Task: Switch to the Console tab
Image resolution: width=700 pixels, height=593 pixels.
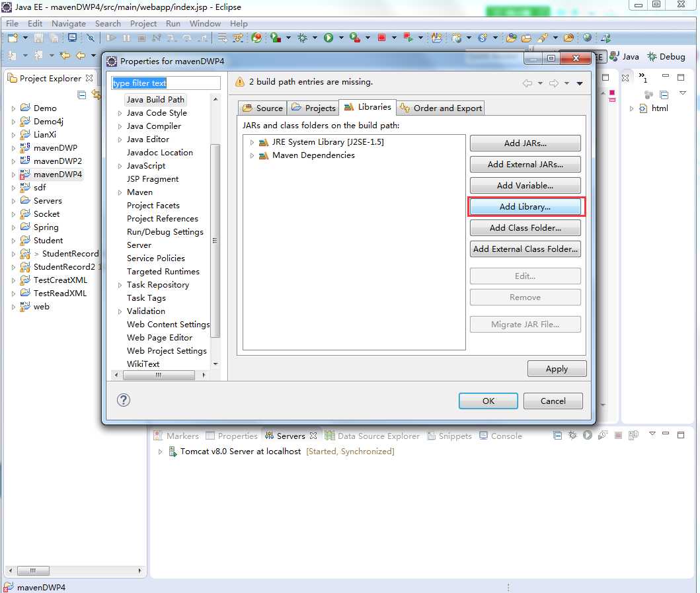Action: [x=500, y=436]
